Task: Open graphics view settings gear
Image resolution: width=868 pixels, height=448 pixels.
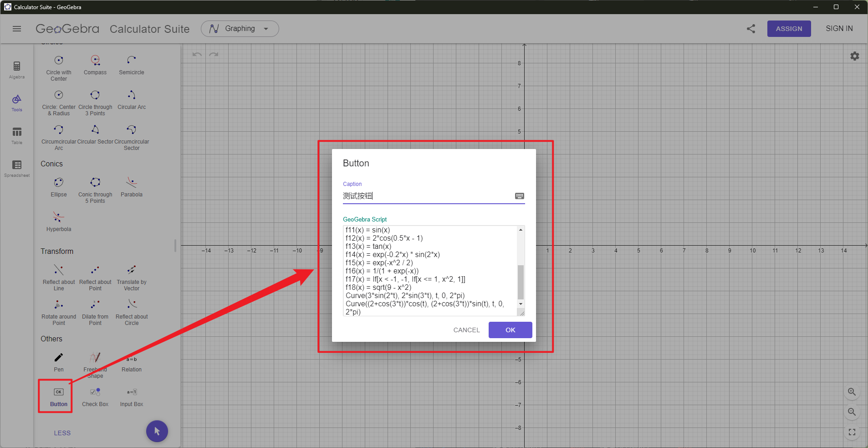Action: [855, 56]
